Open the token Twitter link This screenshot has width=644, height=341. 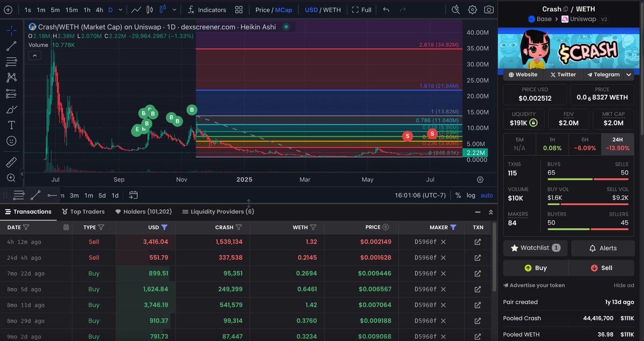(x=563, y=75)
